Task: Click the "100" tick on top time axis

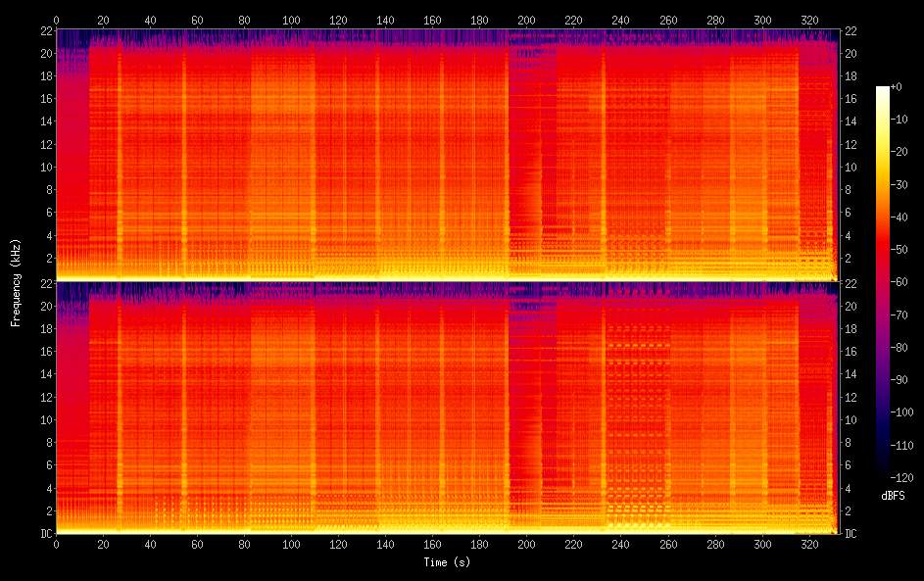Action: click(x=291, y=19)
